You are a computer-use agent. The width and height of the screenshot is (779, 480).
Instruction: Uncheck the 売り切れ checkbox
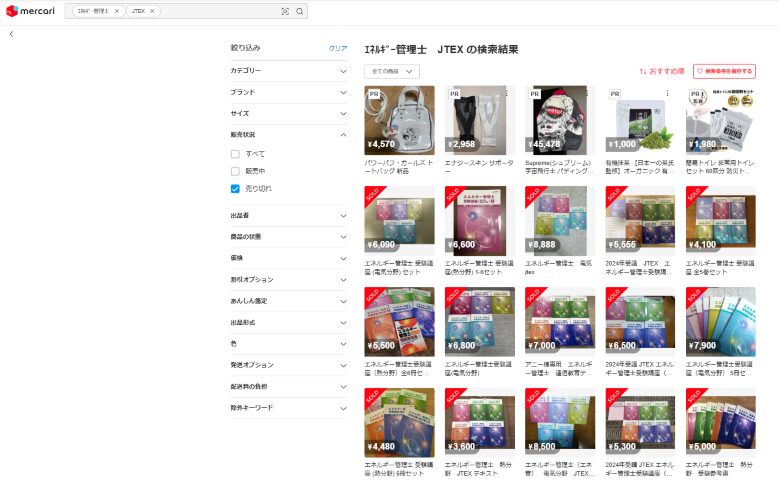point(235,188)
